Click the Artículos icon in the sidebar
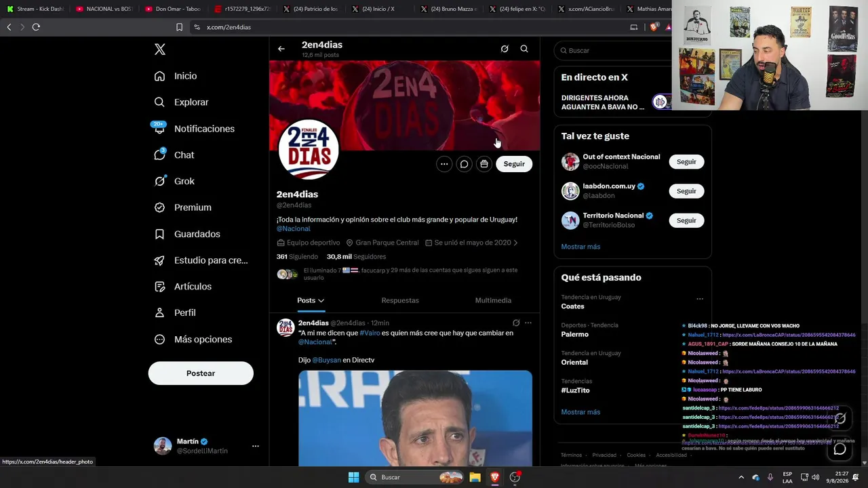This screenshot has height=488, width=868. 159,287
